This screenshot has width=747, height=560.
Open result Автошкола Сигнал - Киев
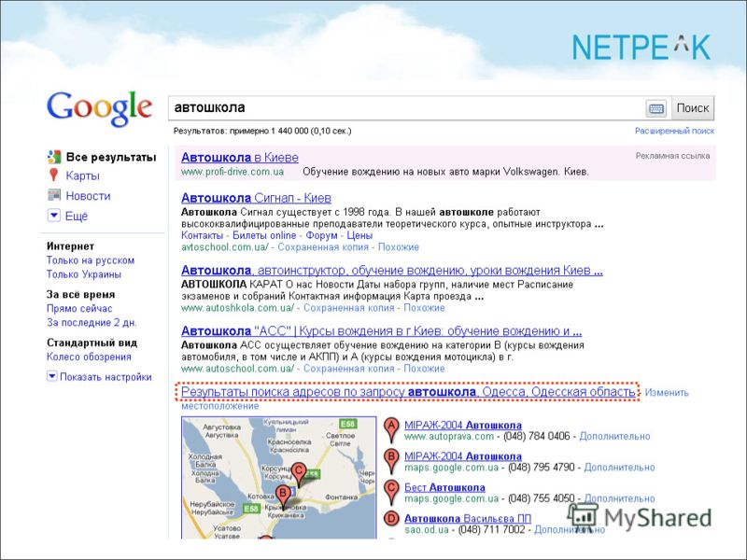pyautogui.click(x=256, y=198)
